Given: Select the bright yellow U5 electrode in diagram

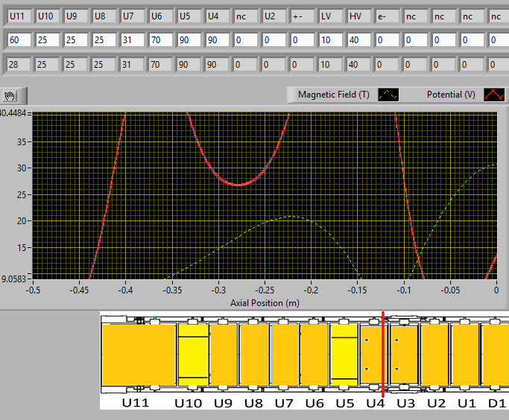Looking at the screenshot, I should click(344, 354).
